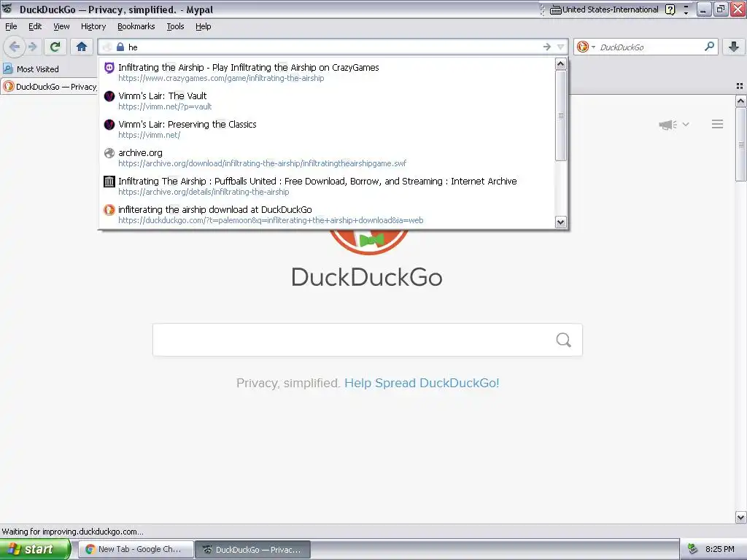Click the magnifier in the browser search box
This screenshot has height=560, width=747.
click(709, 47)
